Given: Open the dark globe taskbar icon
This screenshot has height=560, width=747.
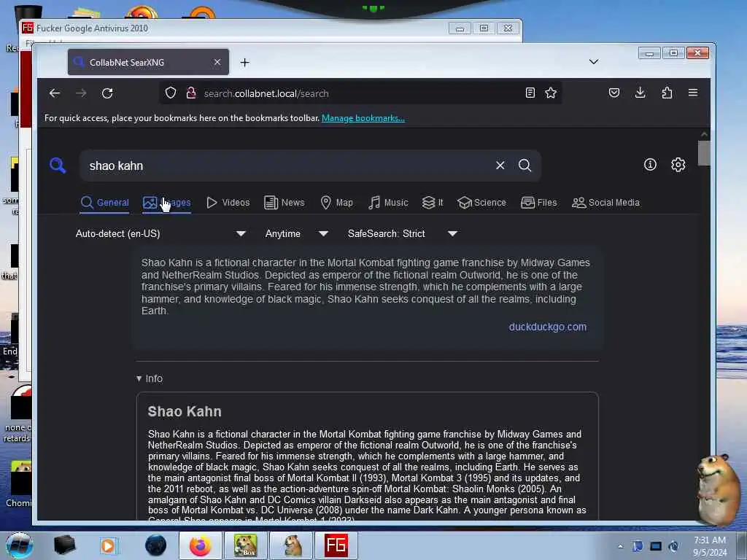Looking at the screenshot, I should pyautogui.click(x=155, y=545).
